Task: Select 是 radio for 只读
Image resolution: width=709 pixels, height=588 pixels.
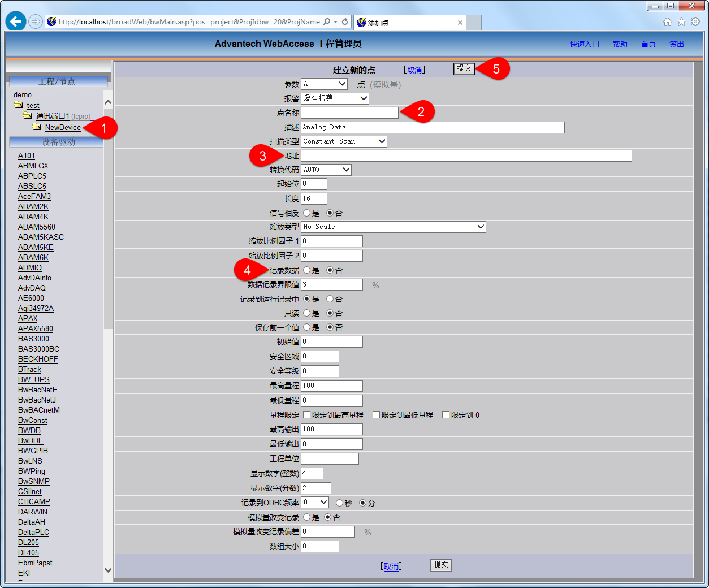Action: coord(307,313)
